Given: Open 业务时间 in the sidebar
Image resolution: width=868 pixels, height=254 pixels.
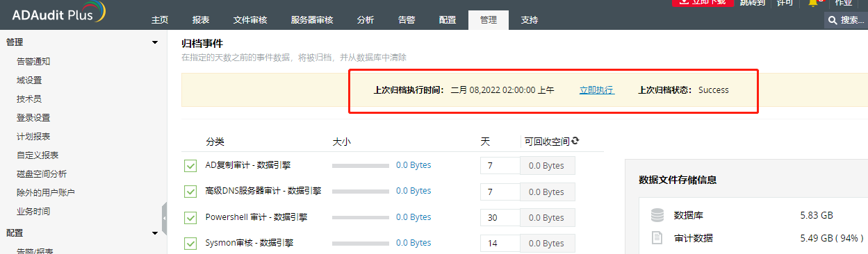Looking at the screenshot, I should click(33, 211).
